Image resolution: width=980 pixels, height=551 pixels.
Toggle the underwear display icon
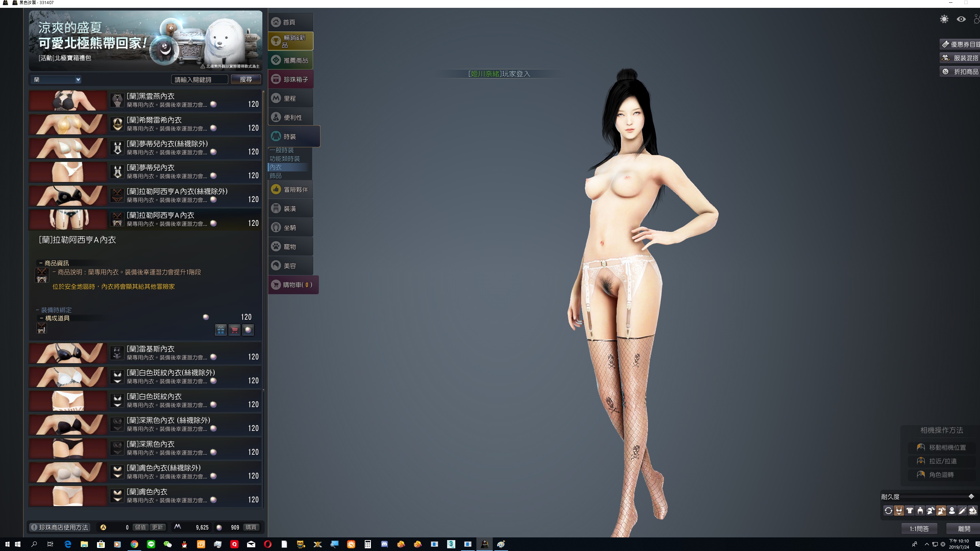899,511
